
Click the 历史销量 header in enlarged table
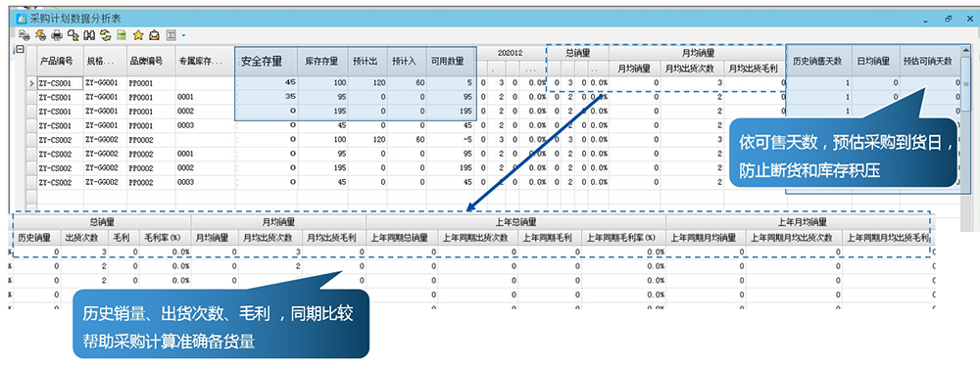[x=37, y=238]
